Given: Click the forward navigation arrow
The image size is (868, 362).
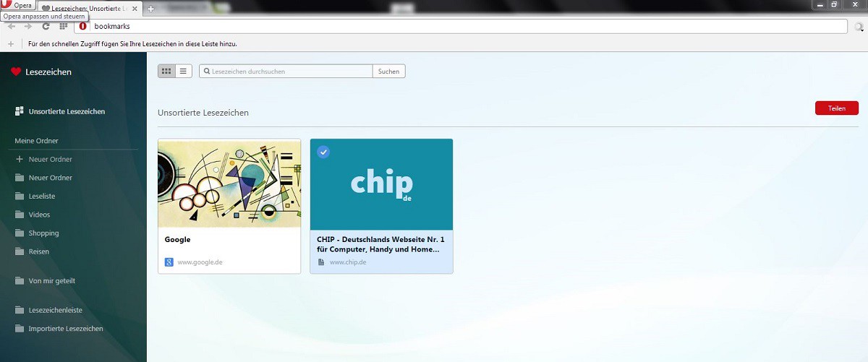Looking at the screenshot, I should [28, 26].
